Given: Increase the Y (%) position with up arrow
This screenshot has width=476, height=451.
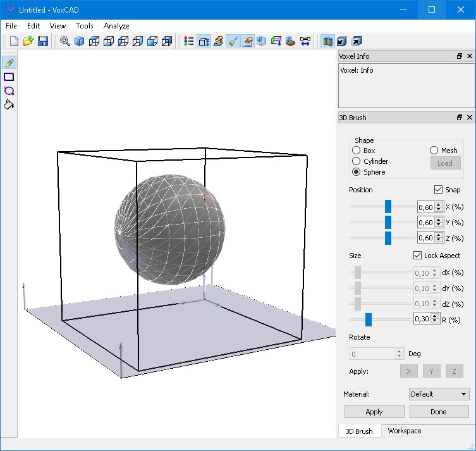Looking at the screenshot, I should (x=438, y=220).
